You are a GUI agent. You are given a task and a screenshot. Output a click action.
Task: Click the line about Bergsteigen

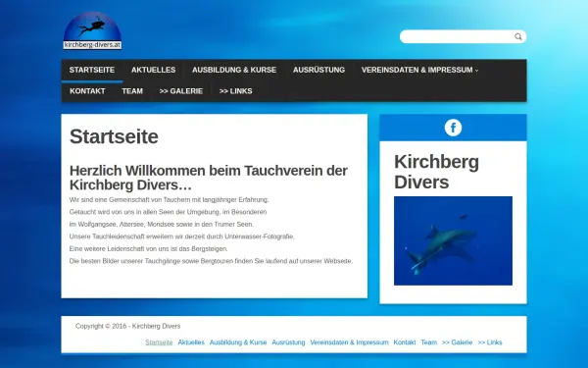(x=149, y=248)
